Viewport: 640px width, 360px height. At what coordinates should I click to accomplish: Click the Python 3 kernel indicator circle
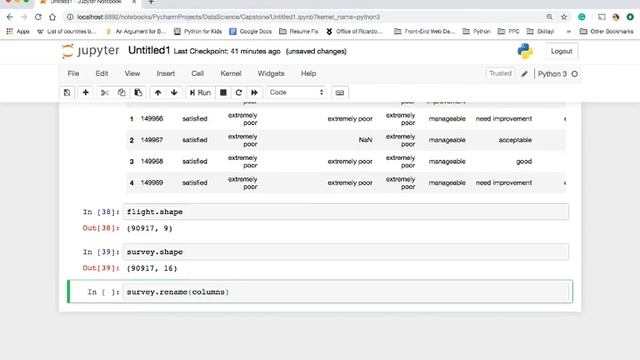[575, 74]
